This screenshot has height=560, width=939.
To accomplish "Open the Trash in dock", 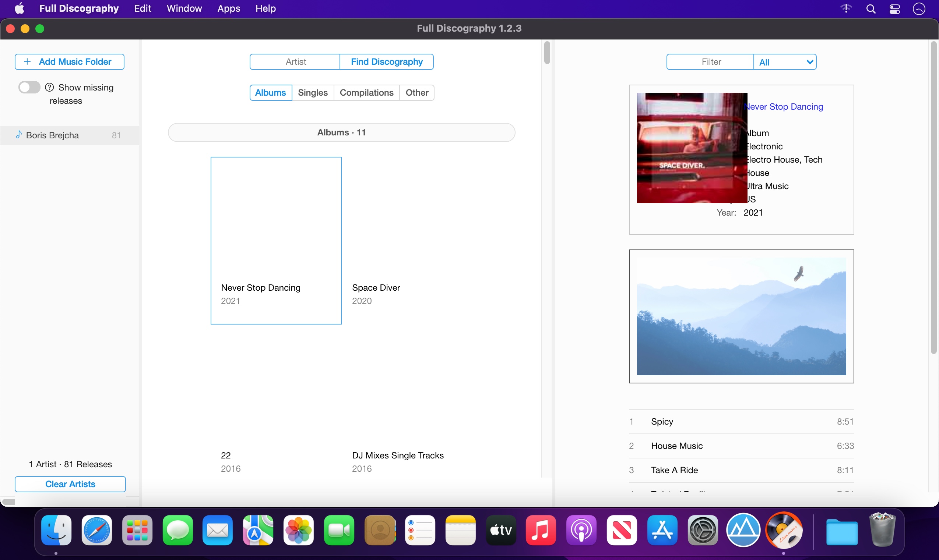I will coord(882,530).
